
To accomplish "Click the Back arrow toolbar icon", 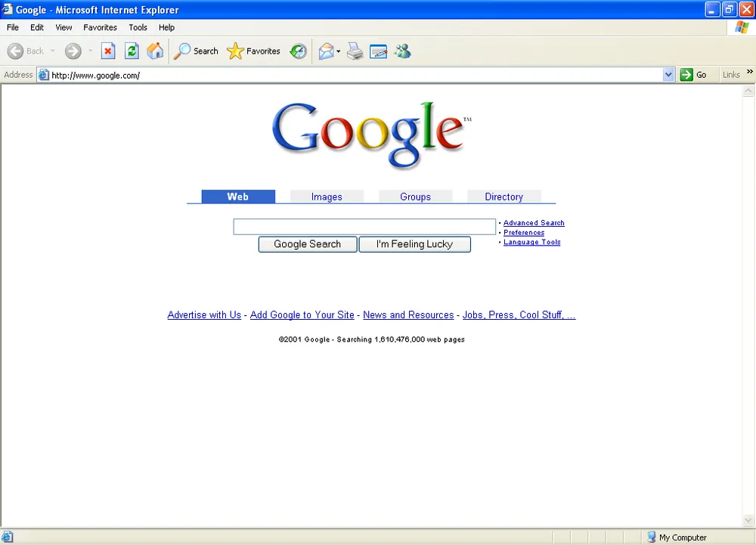I will [15, 51].
